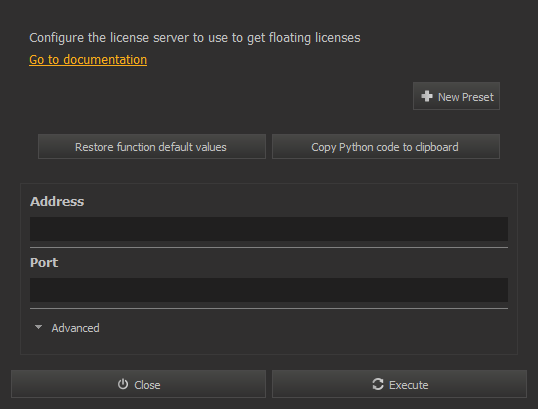The width and height of the screenshot is (538, 409).
Task: Click the circular arrows icon on Execute
Action: coord(378,384)
